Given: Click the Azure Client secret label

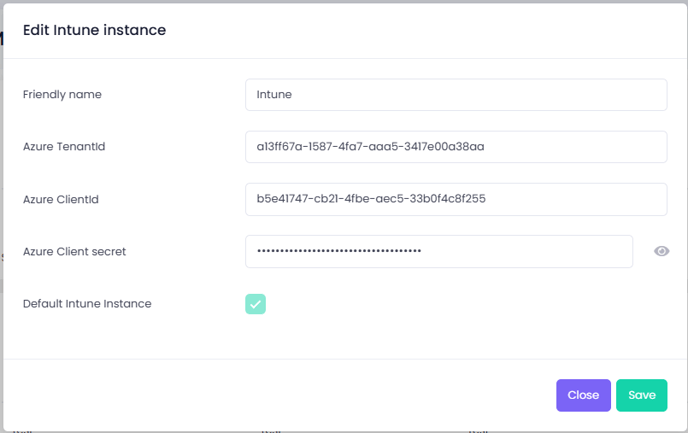Looking at the screenshot, I should (x=74, y=251).
